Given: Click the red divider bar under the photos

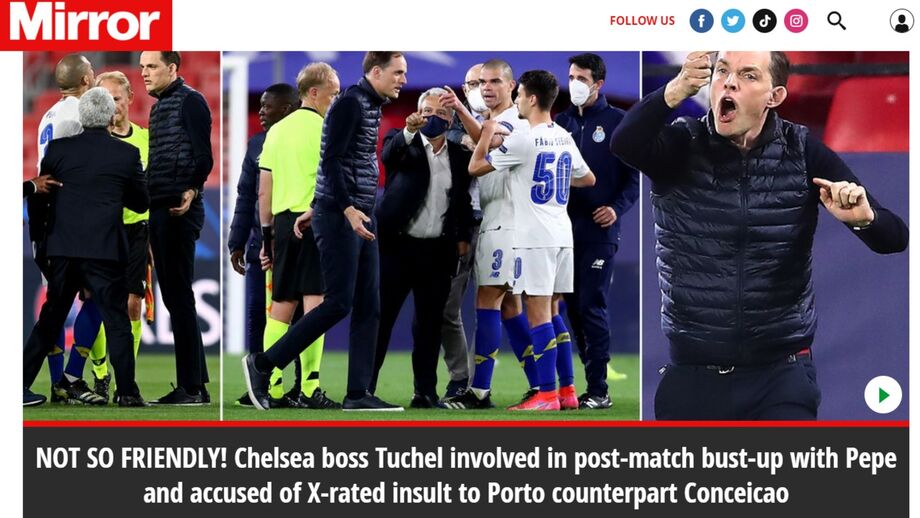Looking at the screenshot, I should pyautogui.click(x=466, y=423).
